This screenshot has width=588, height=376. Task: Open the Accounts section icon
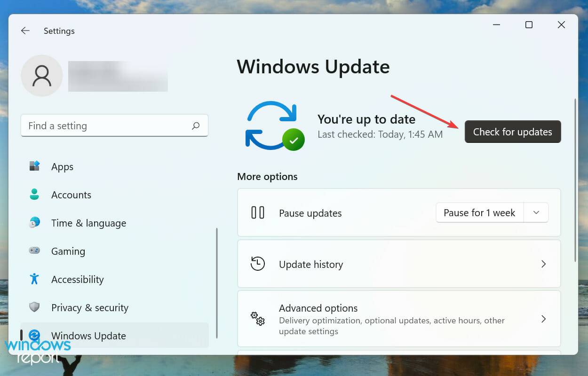point(35,195)
